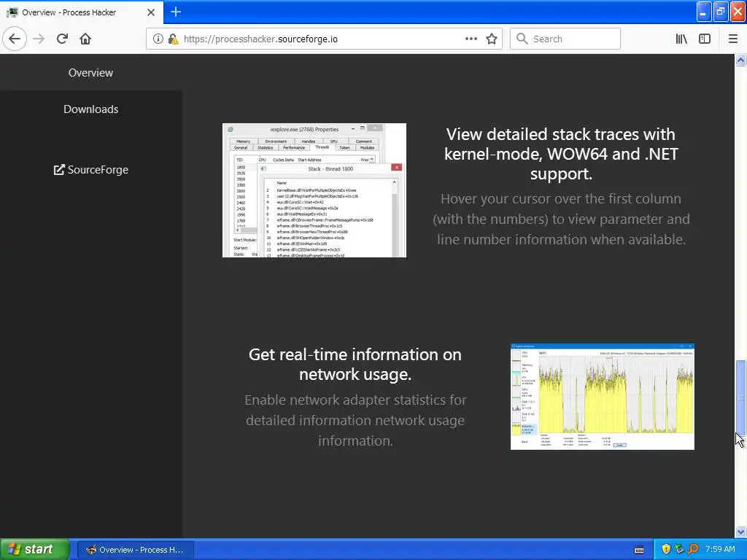Reload the current page

(x=62, y=39)
